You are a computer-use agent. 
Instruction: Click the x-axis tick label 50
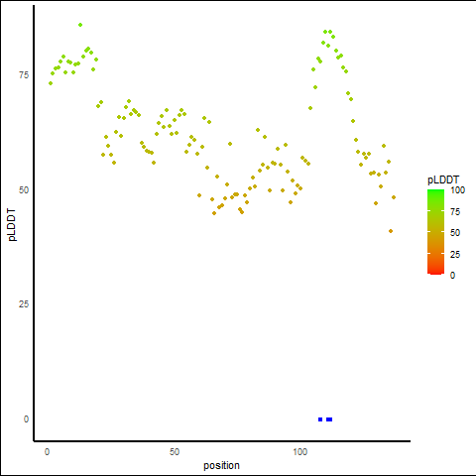click(175, 452)
